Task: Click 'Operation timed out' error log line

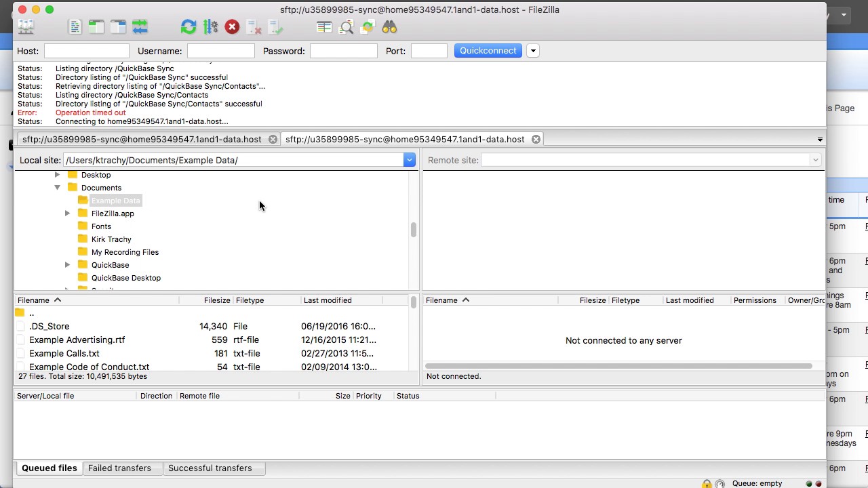Action: tap(90, 113)
